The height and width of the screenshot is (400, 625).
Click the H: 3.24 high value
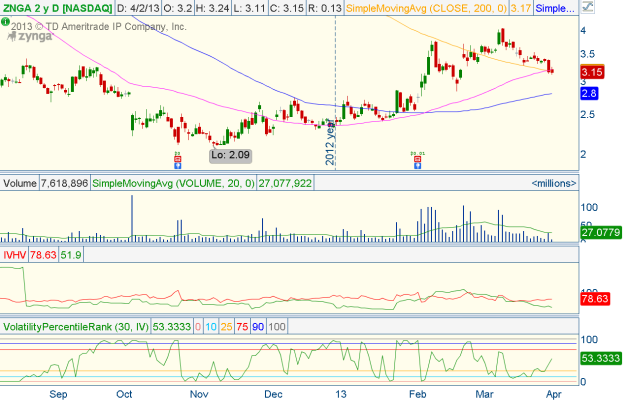tap(213, 8)
